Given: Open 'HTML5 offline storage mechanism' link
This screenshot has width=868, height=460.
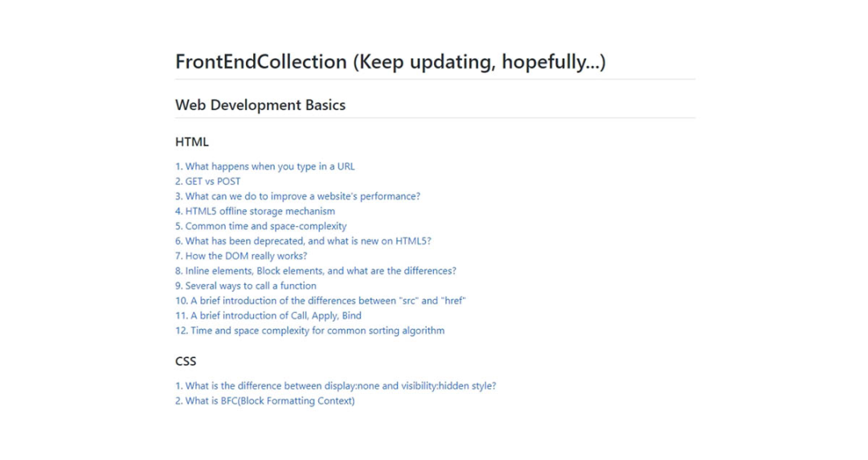Looking at the screenshot, I should coord(256,212).
